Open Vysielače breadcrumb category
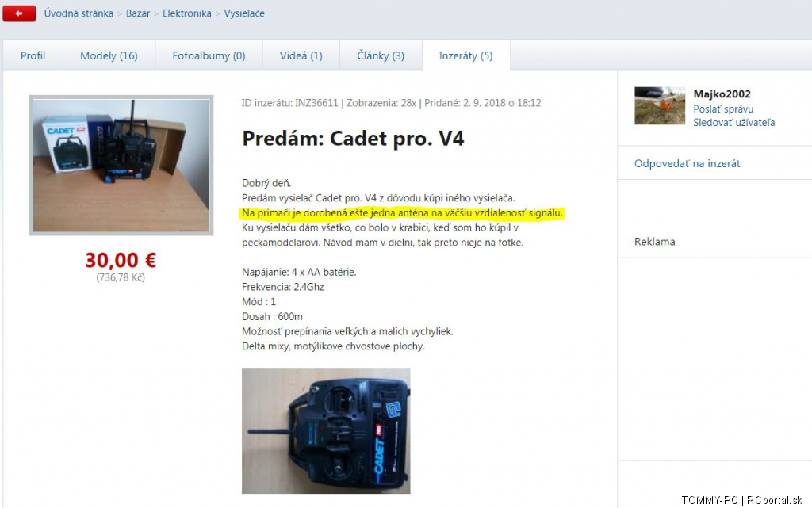Screen dimensions: 812x508 (x=244, y=13)
